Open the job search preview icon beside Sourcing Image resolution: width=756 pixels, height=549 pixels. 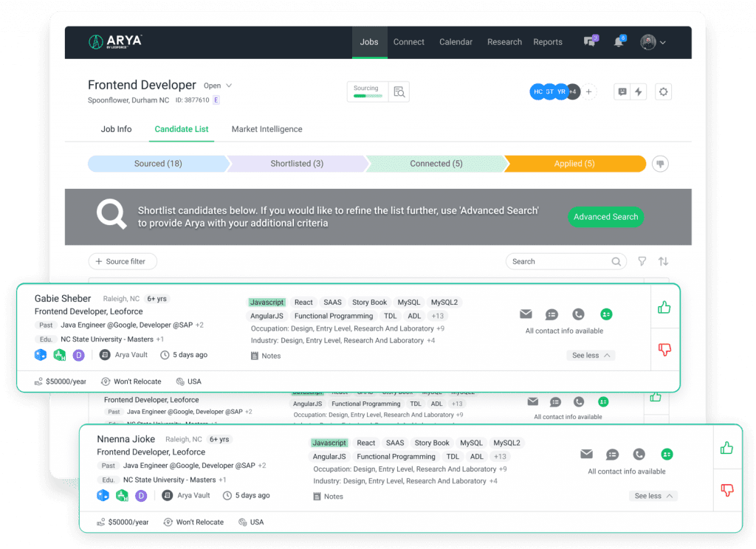(x=399, y=91)
